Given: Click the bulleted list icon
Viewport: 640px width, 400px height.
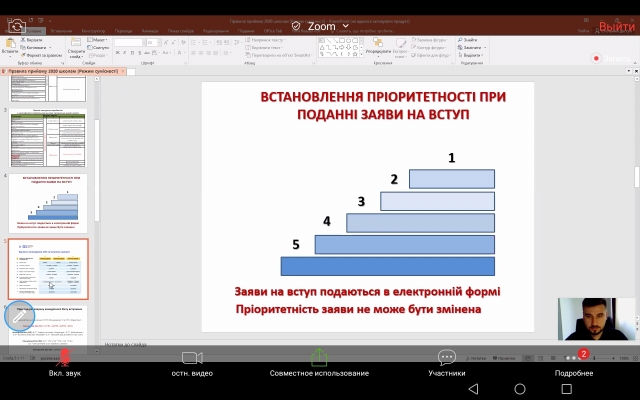Looking at the screenshot, I should coord(195,42).
